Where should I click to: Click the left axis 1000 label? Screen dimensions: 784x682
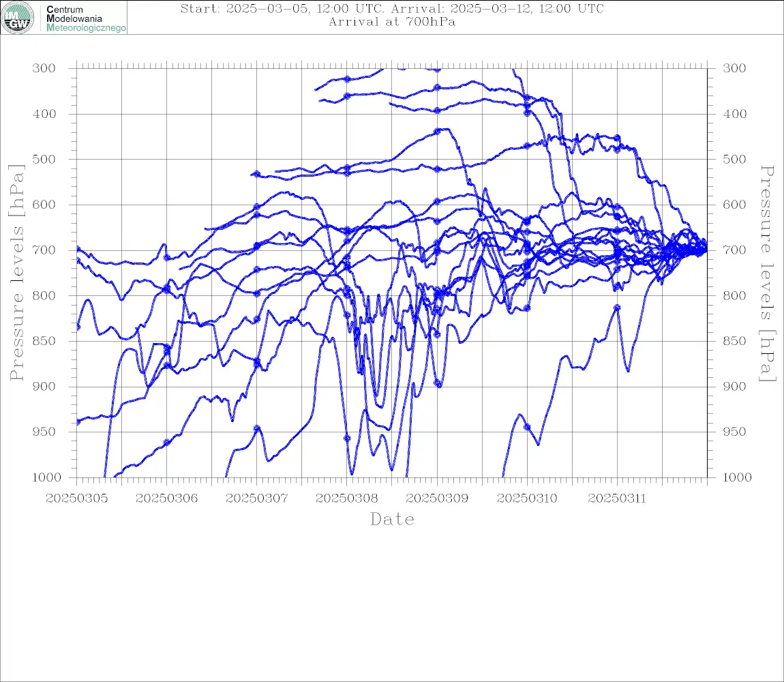[46, 478]
